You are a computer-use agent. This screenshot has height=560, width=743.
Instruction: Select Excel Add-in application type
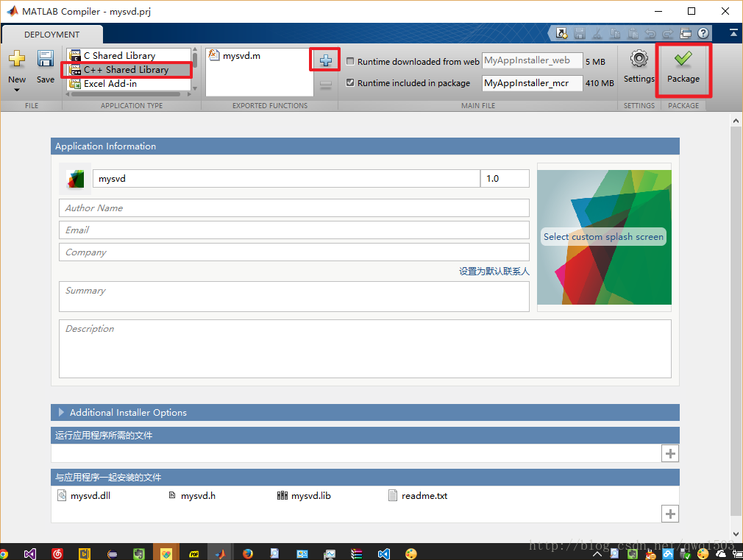tap(128, 84)
